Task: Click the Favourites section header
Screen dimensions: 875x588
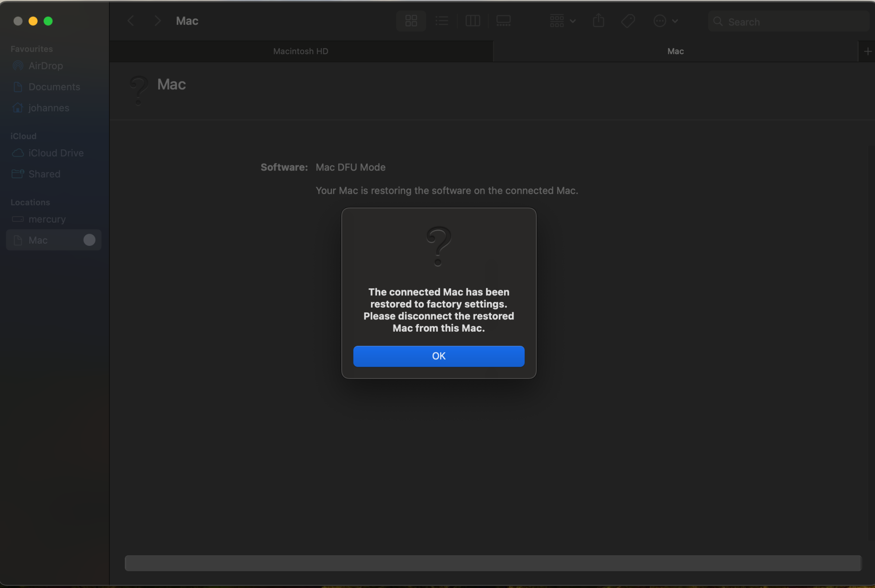Action: pyautogui.click(x=31, y=49)
